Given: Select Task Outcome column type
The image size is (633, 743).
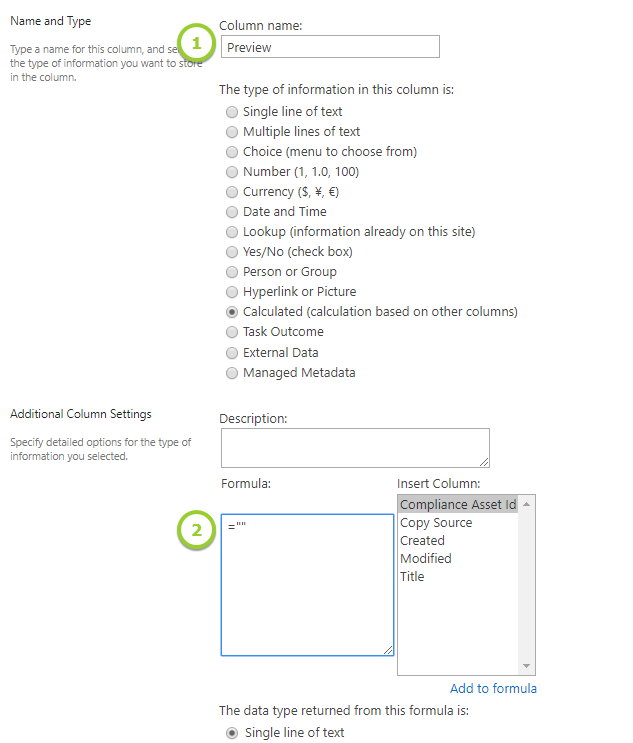Looking at the screenshot, I should 232,332.
